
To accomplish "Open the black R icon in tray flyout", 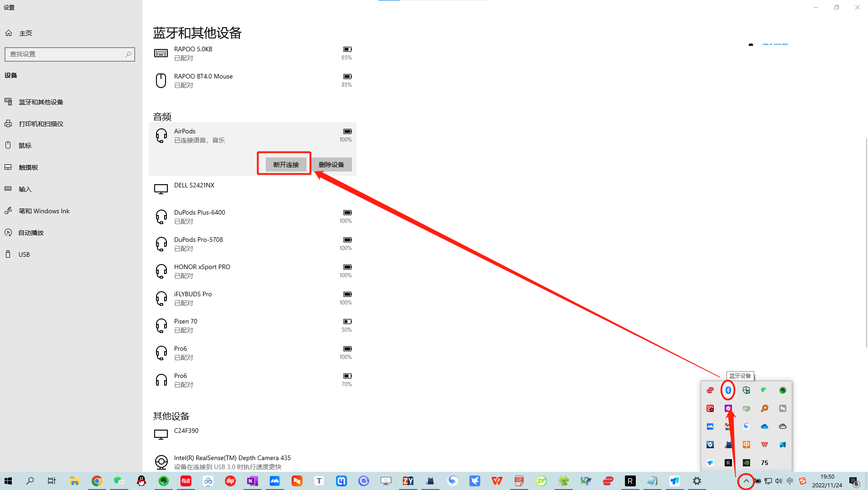I will point(728,463).
